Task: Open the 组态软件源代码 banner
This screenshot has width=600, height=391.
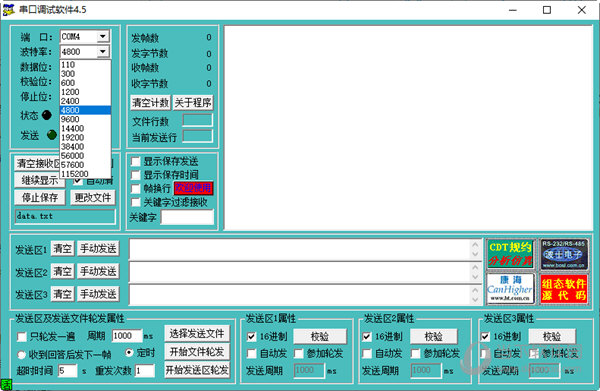Action: click(564, 288)
